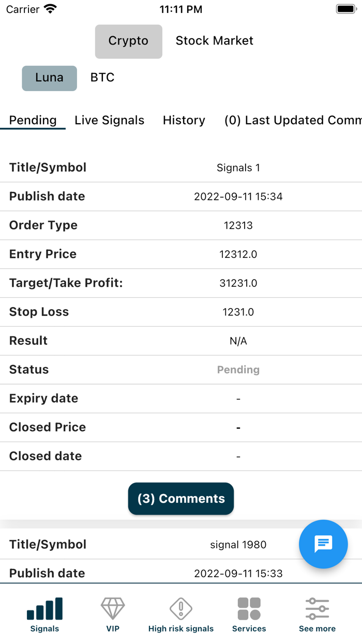
Task: Select the Pending status cell
Action: point(238,370)
